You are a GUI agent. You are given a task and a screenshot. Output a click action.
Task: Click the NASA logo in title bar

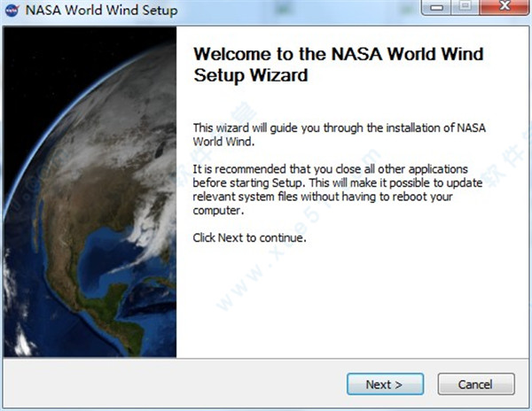point(12,11)
